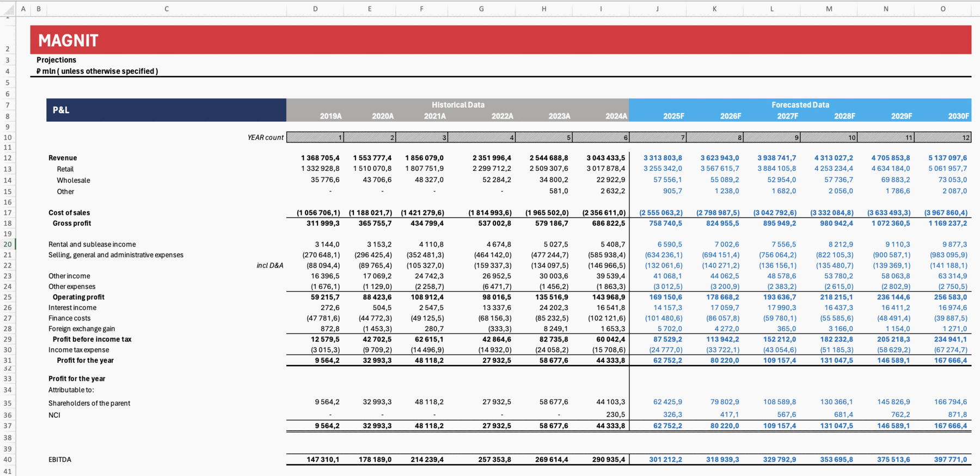980x476 pixels.
Task: Click the Other expenses label
Action: 72,287
